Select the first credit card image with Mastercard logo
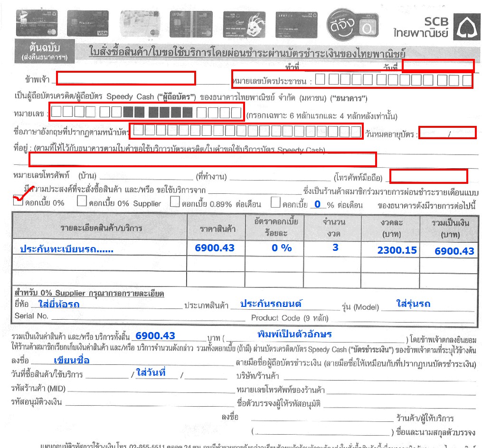 [37, 23]
